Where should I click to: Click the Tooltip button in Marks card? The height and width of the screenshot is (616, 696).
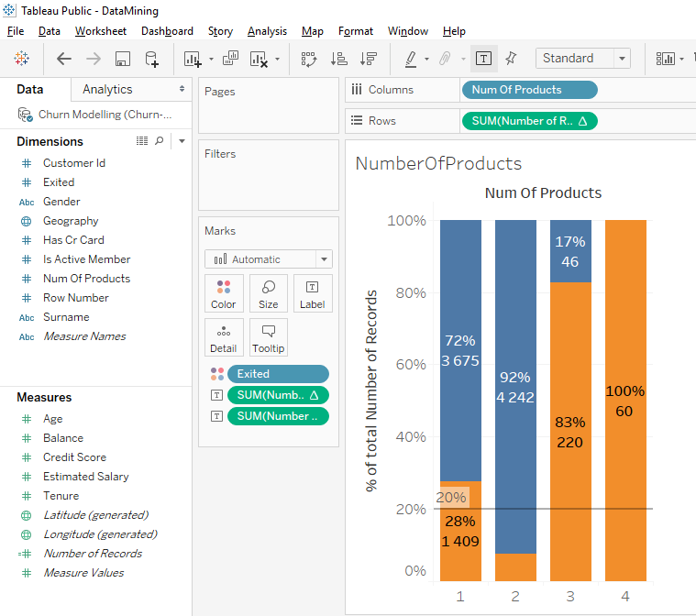pyautogui.click(x=268, y=337)
